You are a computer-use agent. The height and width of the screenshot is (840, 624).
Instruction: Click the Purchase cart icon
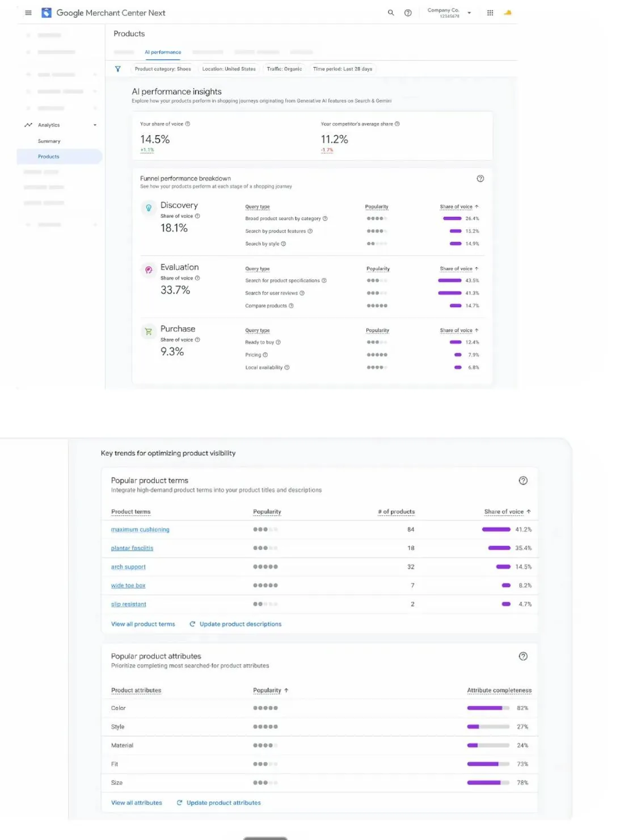(149, 331)
